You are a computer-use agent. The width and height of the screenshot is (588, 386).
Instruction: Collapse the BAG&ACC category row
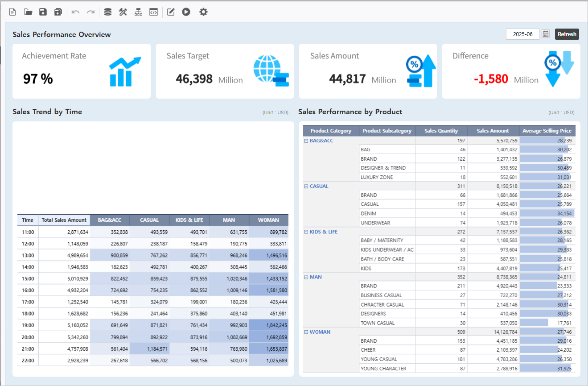pyautogui.click(x=306, y=141)
